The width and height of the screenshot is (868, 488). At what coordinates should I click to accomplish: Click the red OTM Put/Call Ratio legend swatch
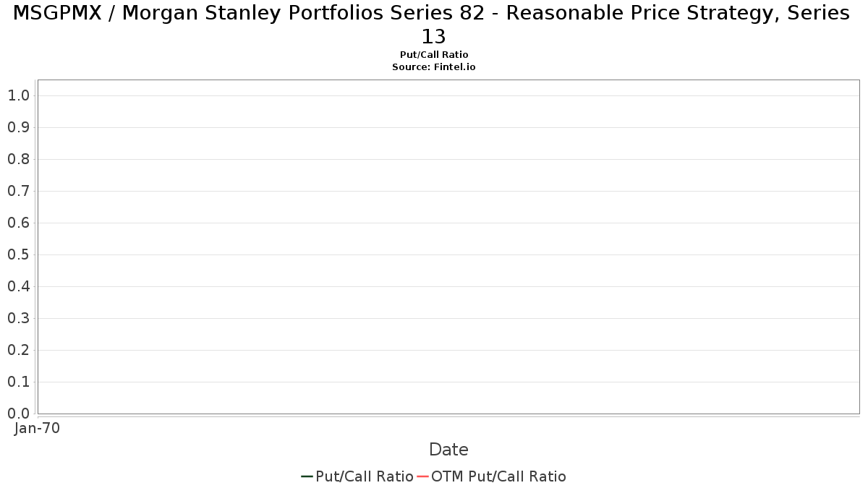click(422, 476)
